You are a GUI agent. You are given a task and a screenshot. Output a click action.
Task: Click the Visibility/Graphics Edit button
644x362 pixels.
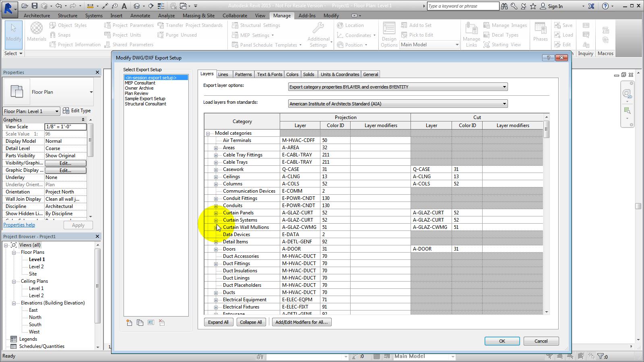click(x=65, y=163)
